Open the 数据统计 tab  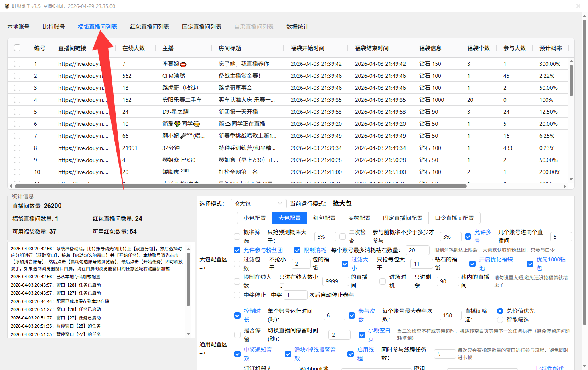point(297,26)
